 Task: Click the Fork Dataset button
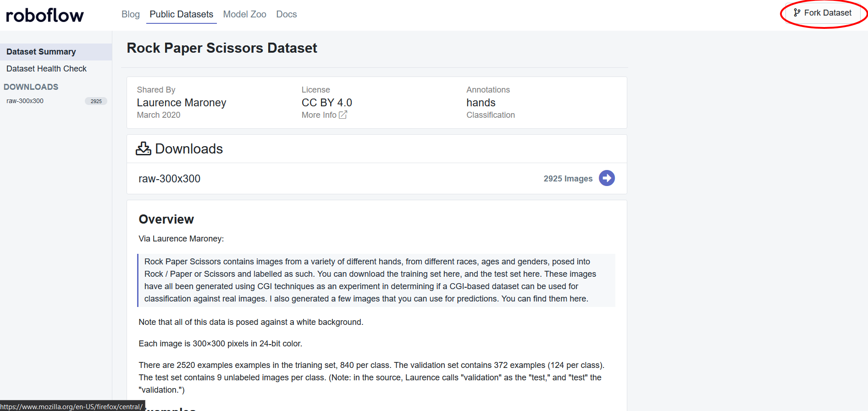pos(823,13)
